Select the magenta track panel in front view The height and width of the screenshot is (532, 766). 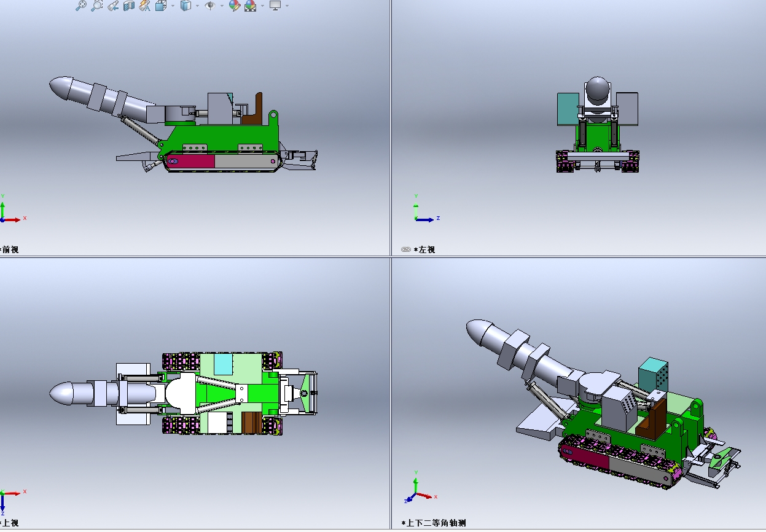(x=190, y=161)
